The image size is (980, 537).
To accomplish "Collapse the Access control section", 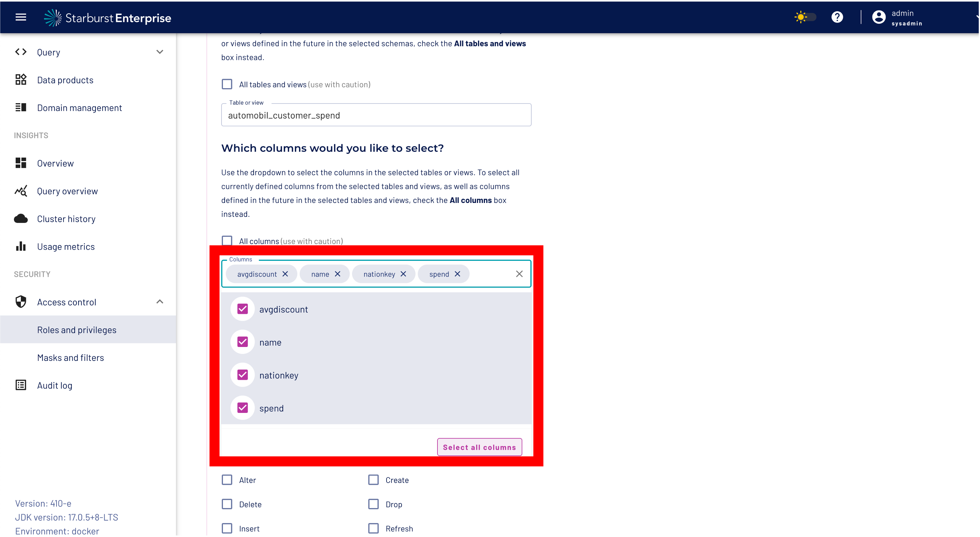I will coord(160,302).
